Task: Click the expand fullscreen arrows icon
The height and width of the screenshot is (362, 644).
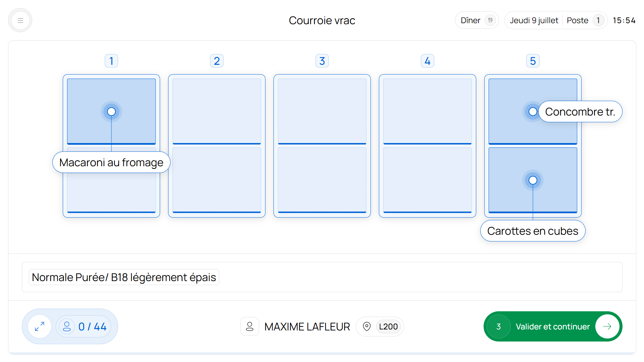Action: [40, 326]
